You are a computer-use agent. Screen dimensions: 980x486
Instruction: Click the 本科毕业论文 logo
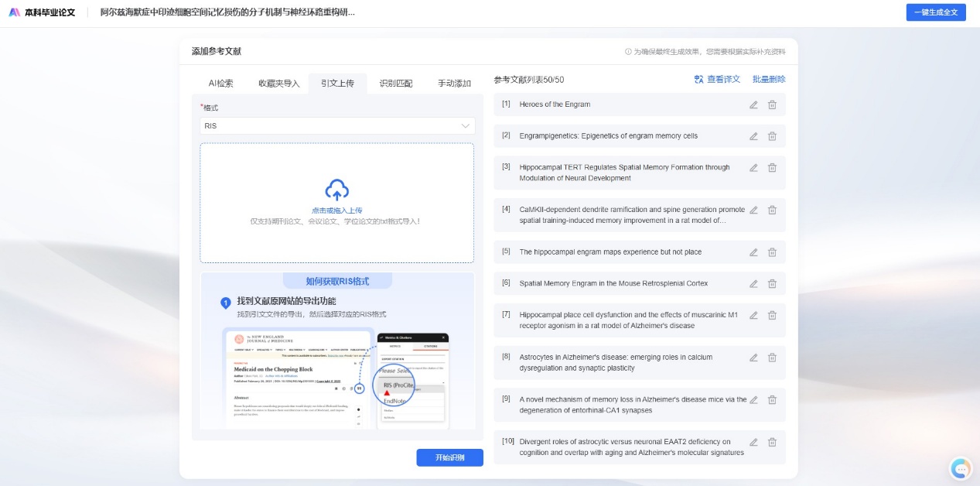click(x=43, y=12)
